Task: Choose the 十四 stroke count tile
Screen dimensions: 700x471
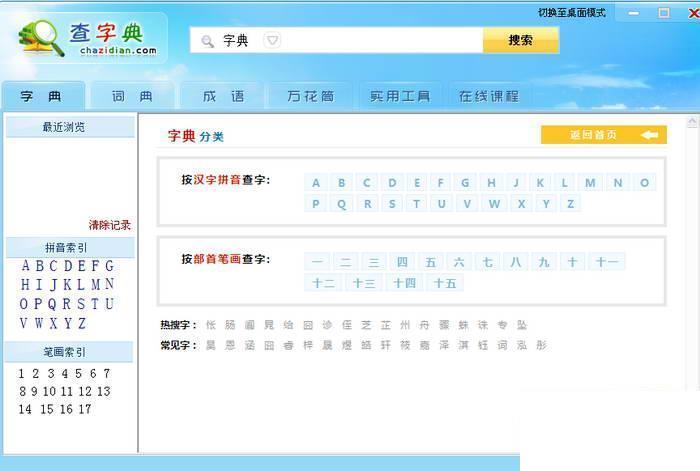Action: tap(404, 283)
